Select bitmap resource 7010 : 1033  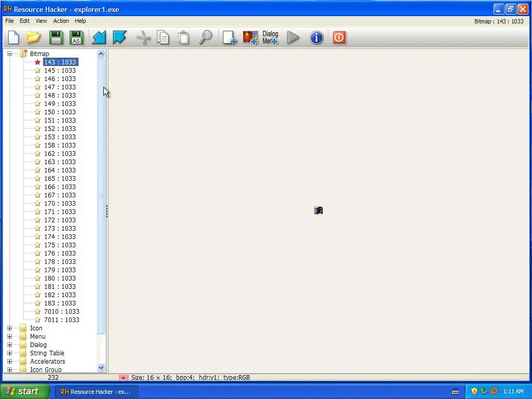pos(61,312)
